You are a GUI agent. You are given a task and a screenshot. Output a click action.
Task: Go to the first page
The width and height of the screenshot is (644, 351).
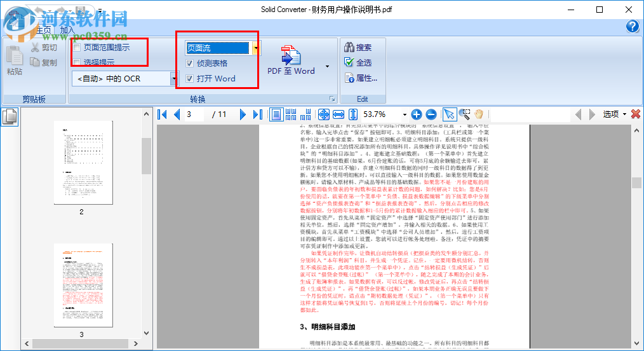pos(162,114)
